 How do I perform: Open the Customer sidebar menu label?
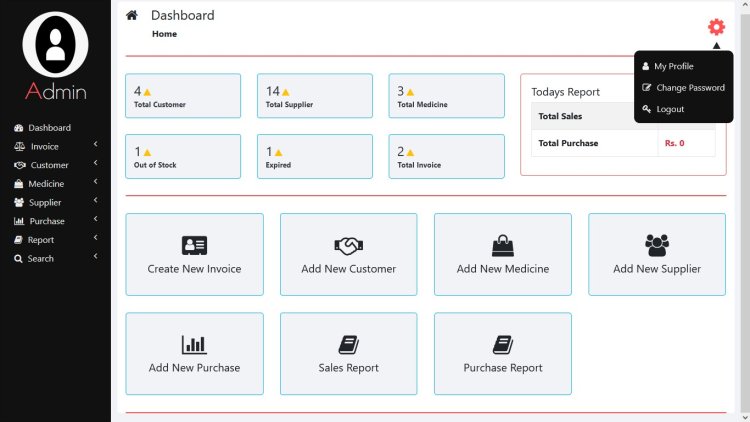pos(49,165)
